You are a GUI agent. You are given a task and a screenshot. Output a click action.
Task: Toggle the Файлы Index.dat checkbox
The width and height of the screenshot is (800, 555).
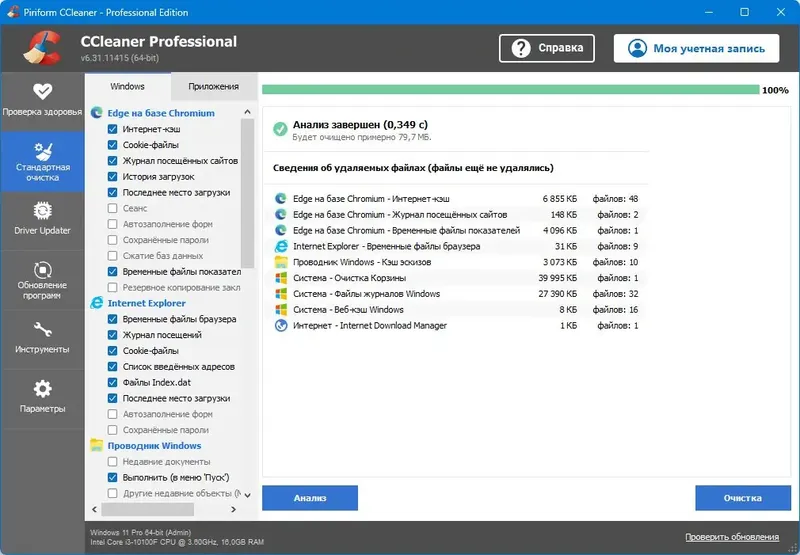click(x=113, y=382)
